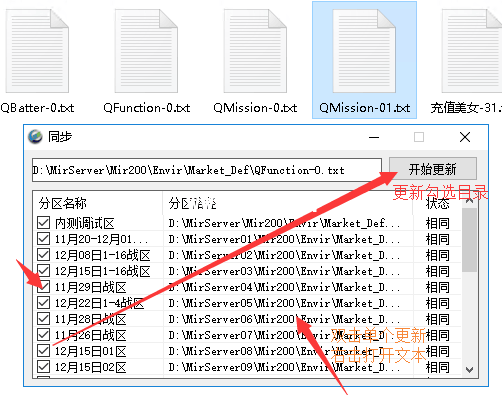Click the QBatter-0.txt file name label
The height and width of the screenshot is (408, 502).
pyautogui.click(x=37, y=108)
